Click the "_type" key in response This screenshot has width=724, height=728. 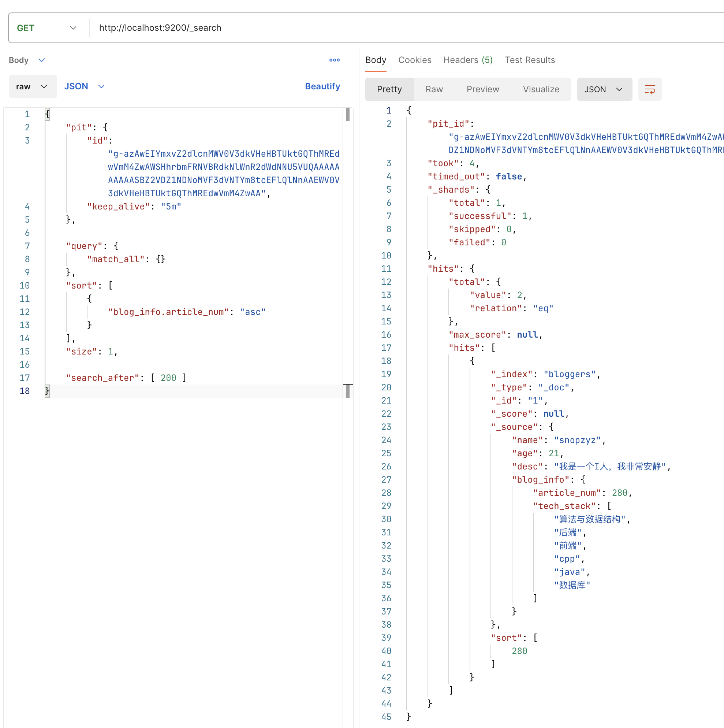click(509, 387)
